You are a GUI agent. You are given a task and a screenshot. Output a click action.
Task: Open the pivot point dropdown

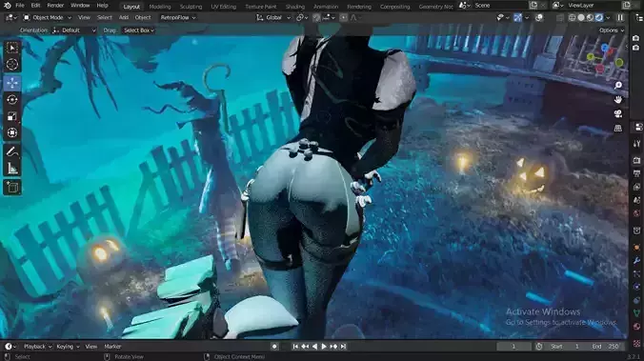click(302, 18)
